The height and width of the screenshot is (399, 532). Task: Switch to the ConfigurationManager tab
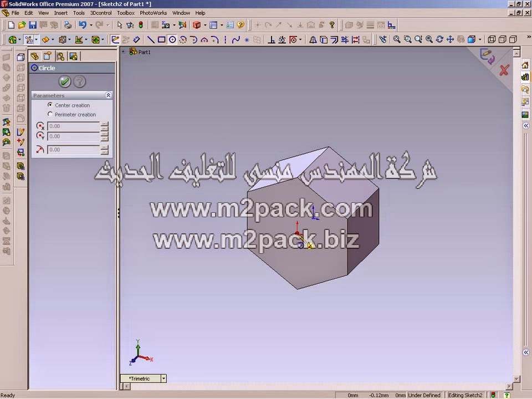click(x=61, y=56)
